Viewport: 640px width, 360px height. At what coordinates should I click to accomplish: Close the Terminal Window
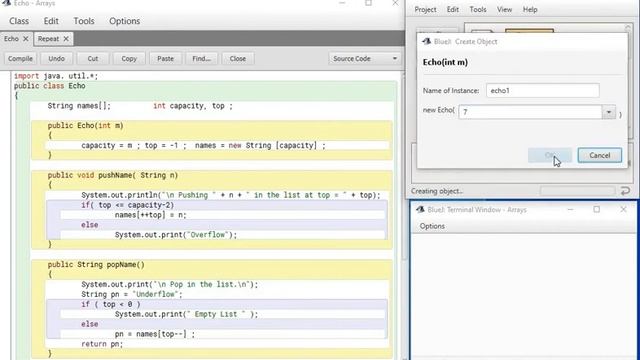[x=623, y=209]
